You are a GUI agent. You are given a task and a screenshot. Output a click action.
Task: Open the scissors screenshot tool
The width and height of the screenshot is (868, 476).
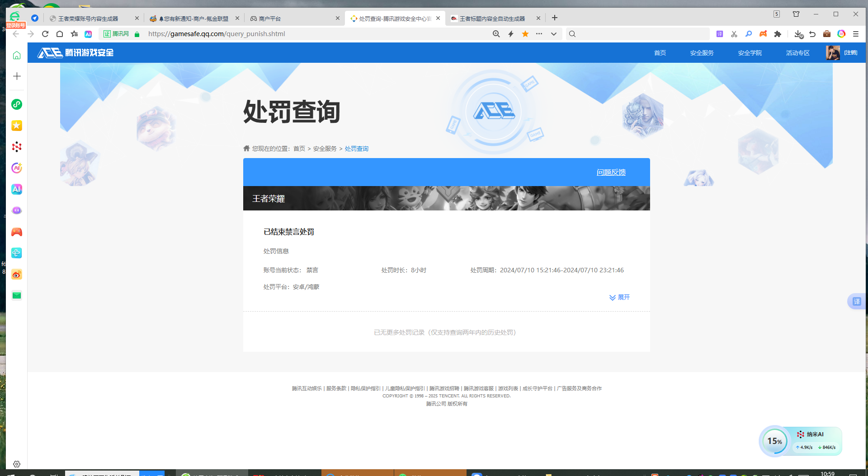click(734, 34)
